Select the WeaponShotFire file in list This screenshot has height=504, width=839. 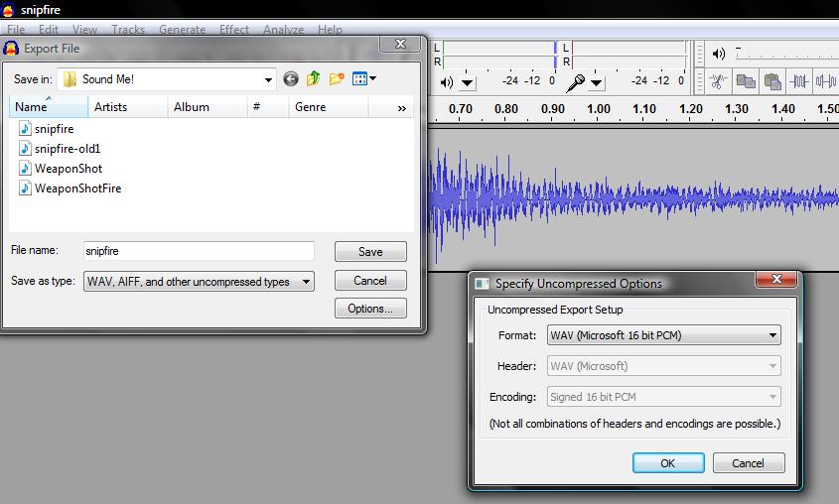pyautogui.click(x=77, y=188)
